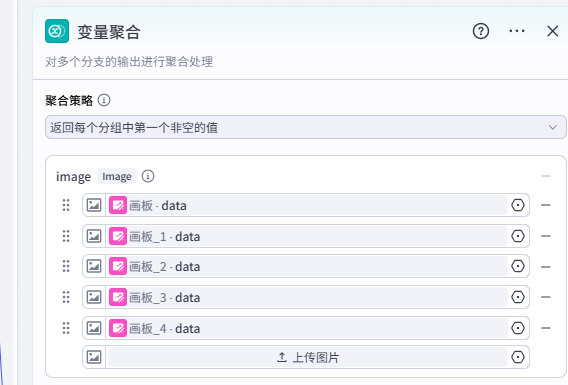568x385 pixels.
Task: Open variable selector for 画板_2 · data
Action: pos(518,266)
